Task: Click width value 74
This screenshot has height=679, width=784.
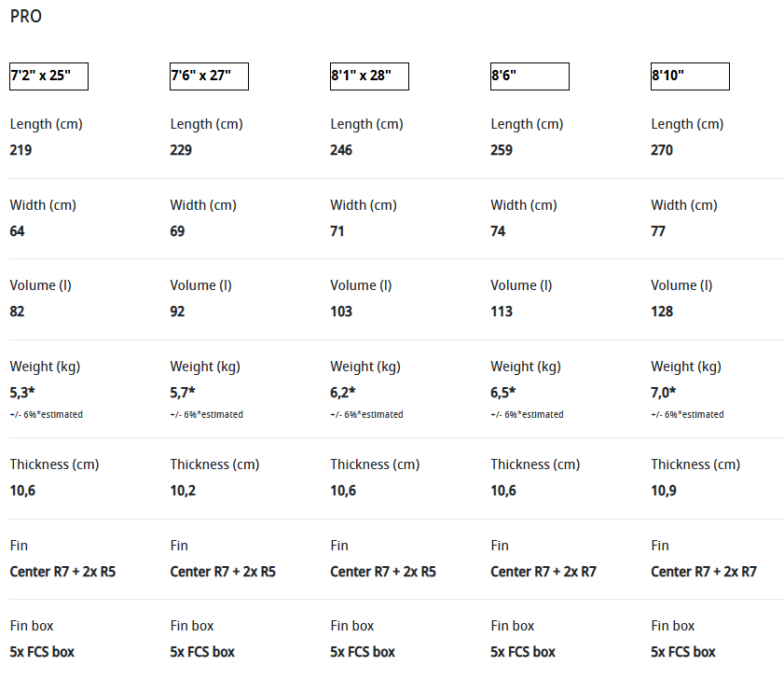Action: coord(498,231)
